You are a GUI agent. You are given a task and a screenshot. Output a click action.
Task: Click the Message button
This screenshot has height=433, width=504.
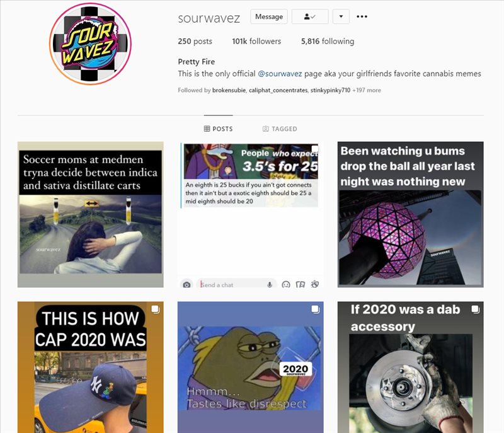coord(269,17)
